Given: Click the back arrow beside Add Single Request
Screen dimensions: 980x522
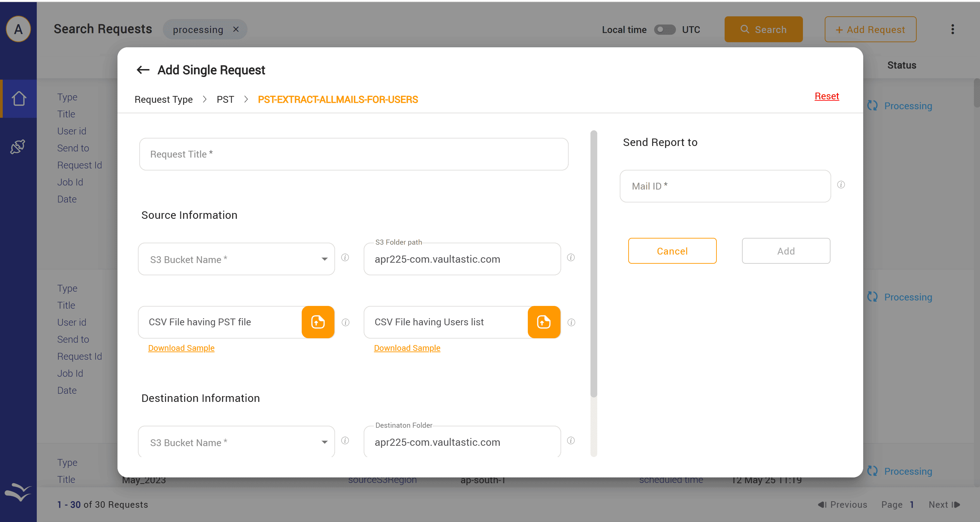Looking at the screenshot, I should coord(143,70).
